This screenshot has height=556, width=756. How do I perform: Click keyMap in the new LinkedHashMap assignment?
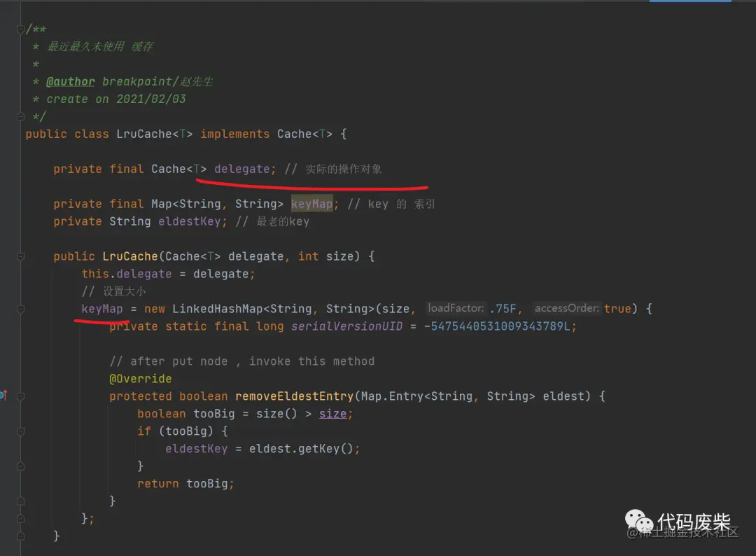pos(102,309)
